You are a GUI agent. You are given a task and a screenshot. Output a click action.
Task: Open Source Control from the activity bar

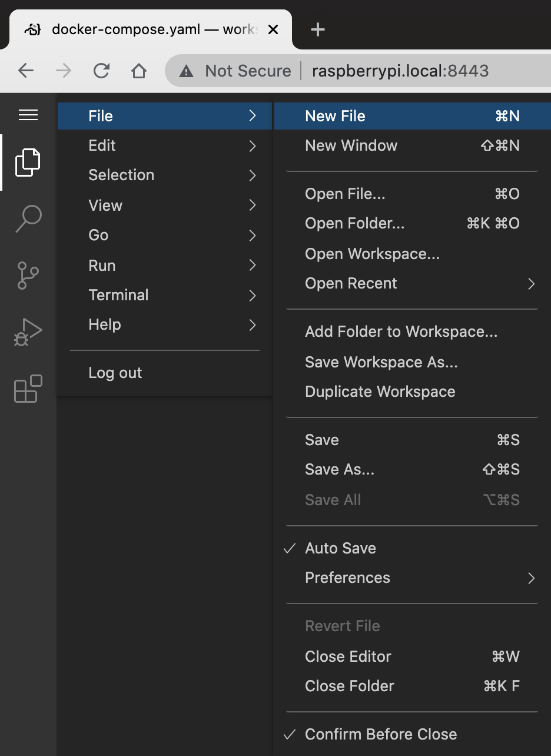(28, 275)
